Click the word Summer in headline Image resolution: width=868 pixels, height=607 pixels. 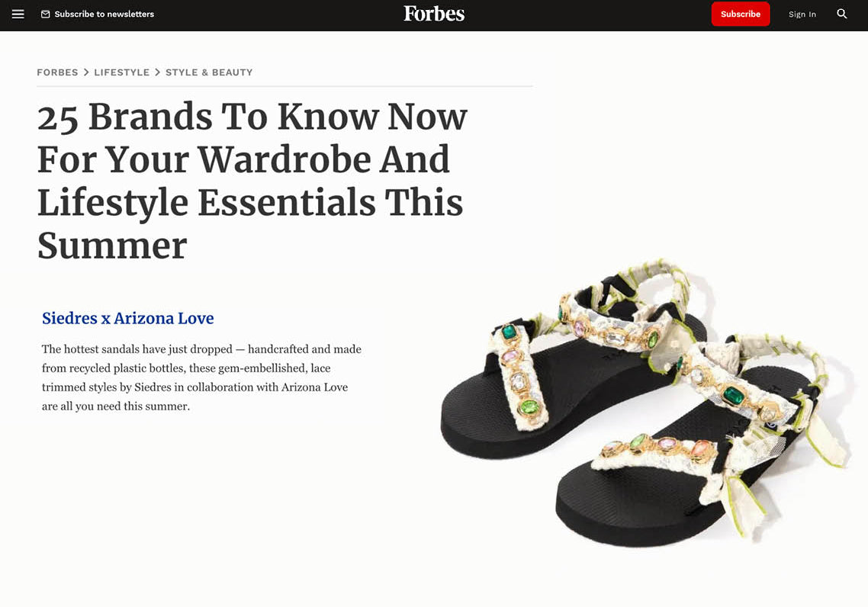pyautogui.click(x=112, y=246)
